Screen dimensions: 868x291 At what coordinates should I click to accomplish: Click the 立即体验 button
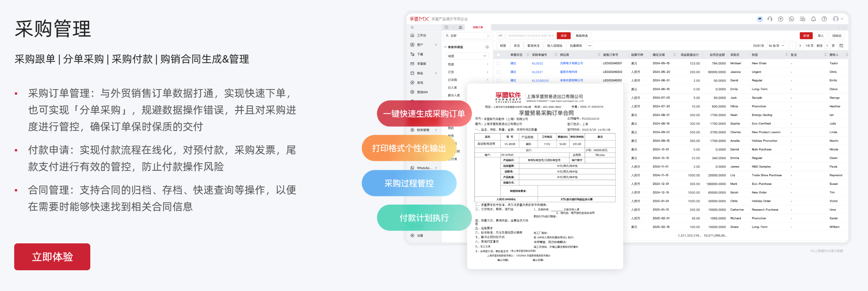click(x=52, y=257)
